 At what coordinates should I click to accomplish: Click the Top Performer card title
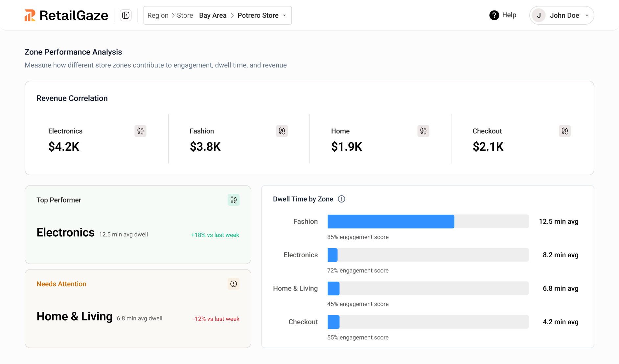click(59, 200)
